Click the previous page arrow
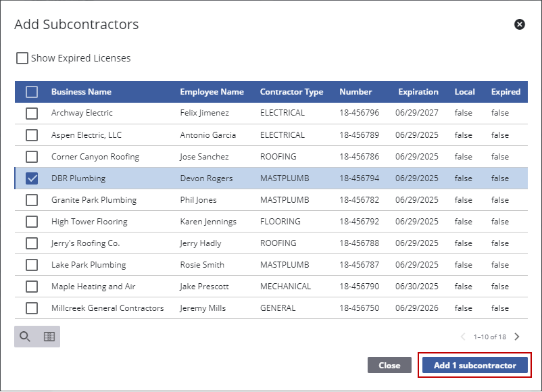 point(463,336)
